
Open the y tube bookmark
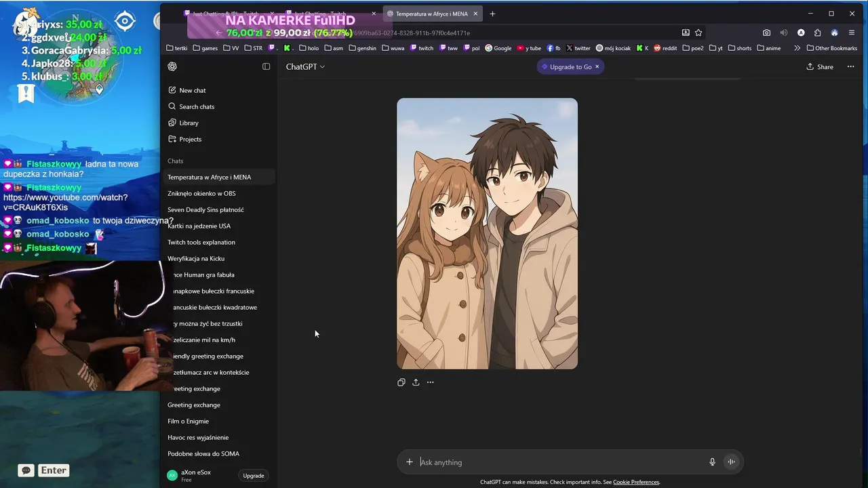529,48
